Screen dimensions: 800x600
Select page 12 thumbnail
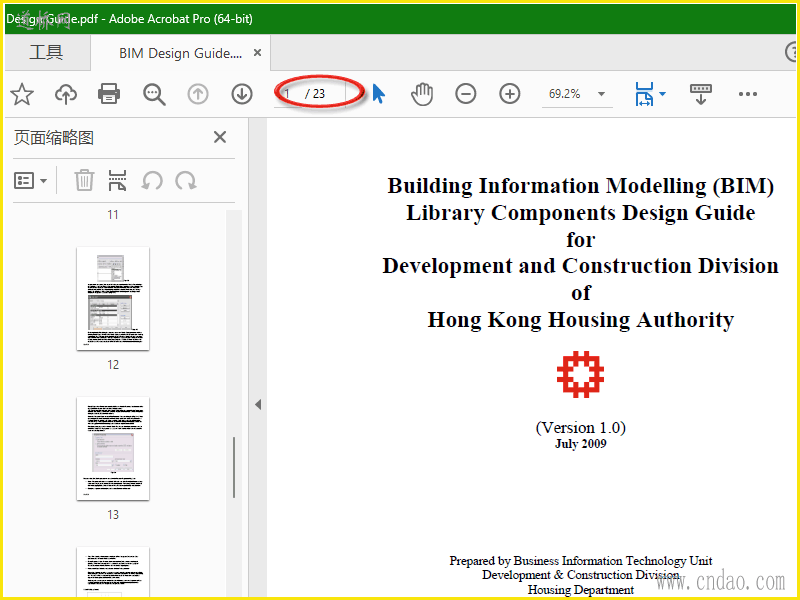coord(113,298)
